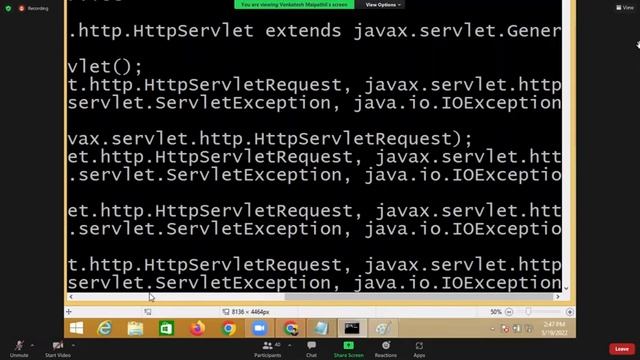
Task: Click the red Recording indicator
Action: (x=34, y=8)
